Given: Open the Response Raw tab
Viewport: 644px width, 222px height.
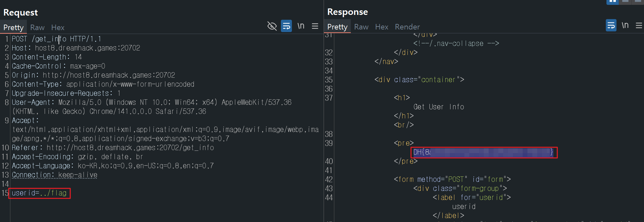Looking at the screenshot, I should (361, 27).
